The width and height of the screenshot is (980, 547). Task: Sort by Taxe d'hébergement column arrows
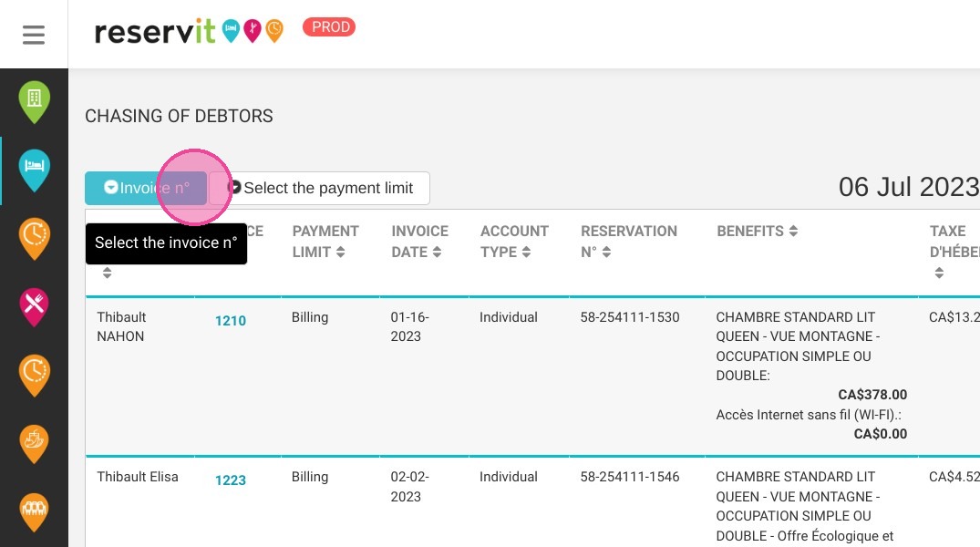(939, 273)
